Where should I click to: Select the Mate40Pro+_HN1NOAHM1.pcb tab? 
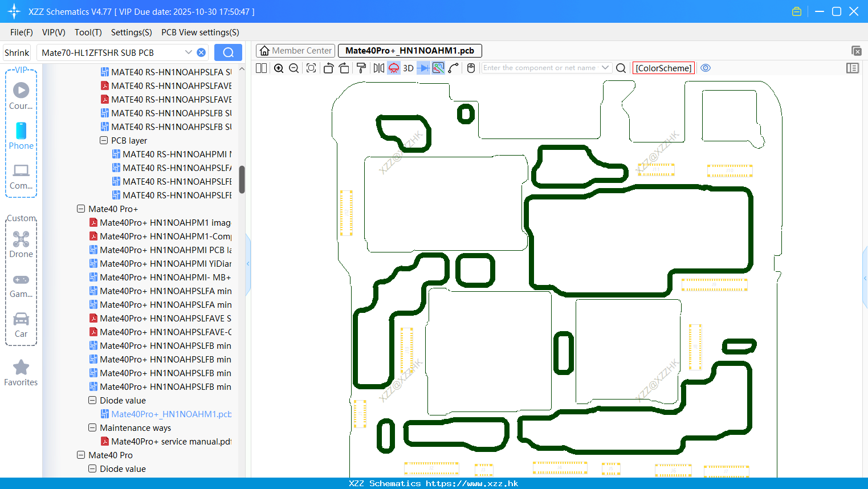click(x=410, y=51)
